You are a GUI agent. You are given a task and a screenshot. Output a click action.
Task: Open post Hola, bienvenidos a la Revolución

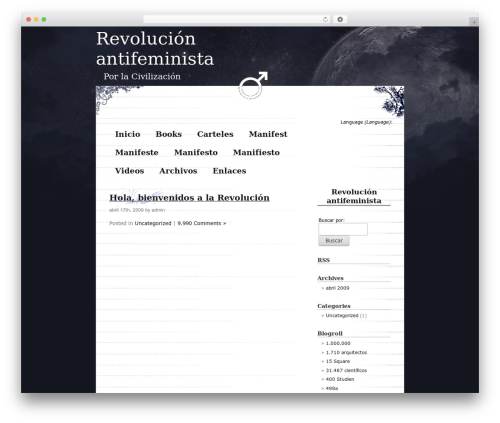[x=189, y=198]
